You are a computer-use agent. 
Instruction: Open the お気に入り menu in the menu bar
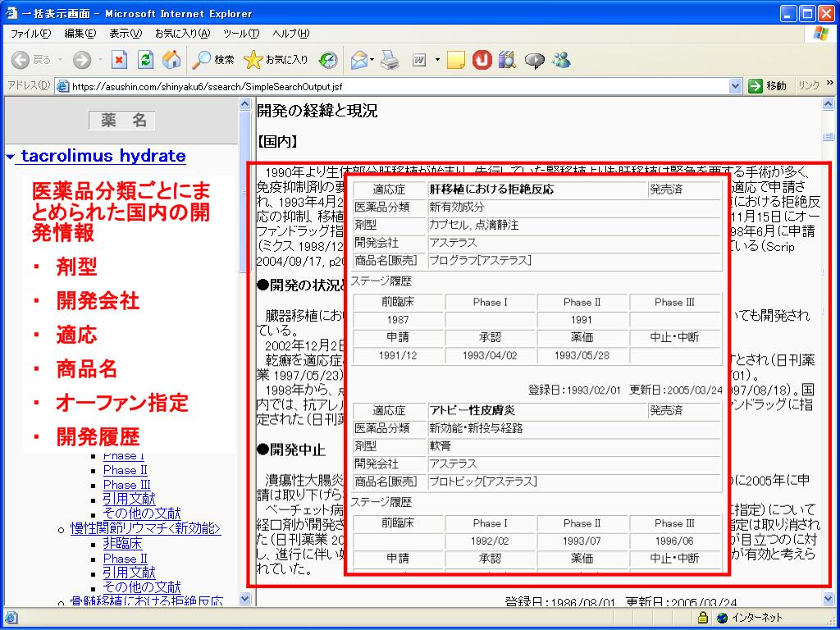coord(182,34)
